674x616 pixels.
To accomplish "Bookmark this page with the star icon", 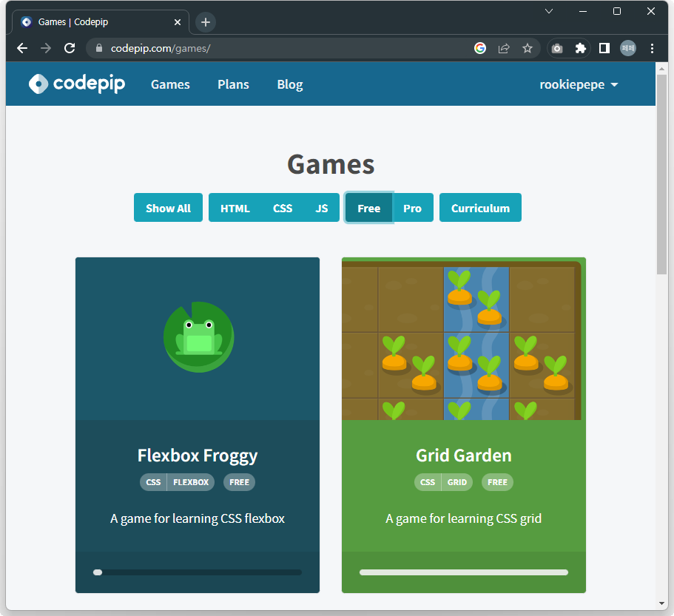I will (x=528, y=48).
